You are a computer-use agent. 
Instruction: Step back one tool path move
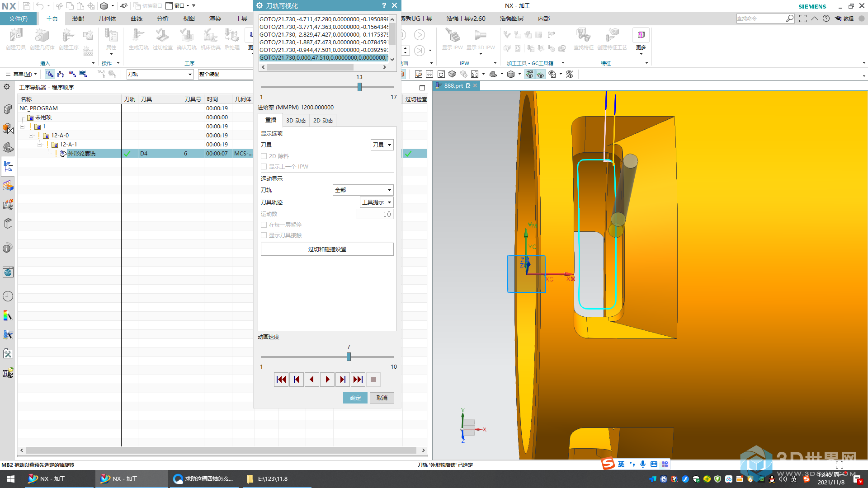coord(297,380)
